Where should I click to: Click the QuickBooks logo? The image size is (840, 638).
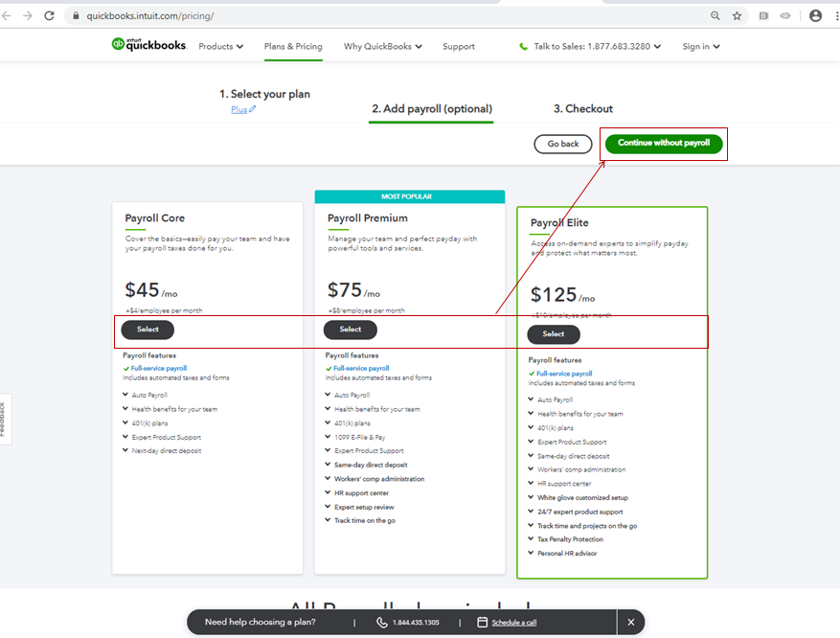coord(148,45)
